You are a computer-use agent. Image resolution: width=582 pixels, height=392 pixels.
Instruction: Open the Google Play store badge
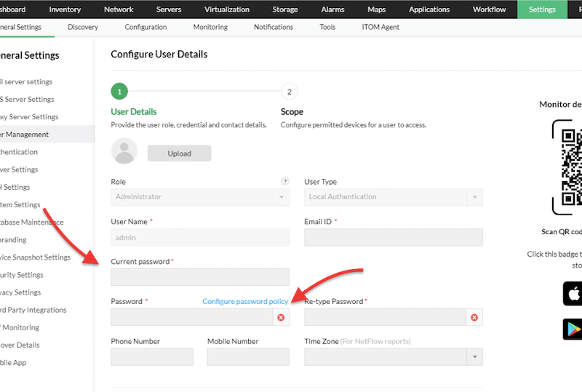[x=573, y=329]
